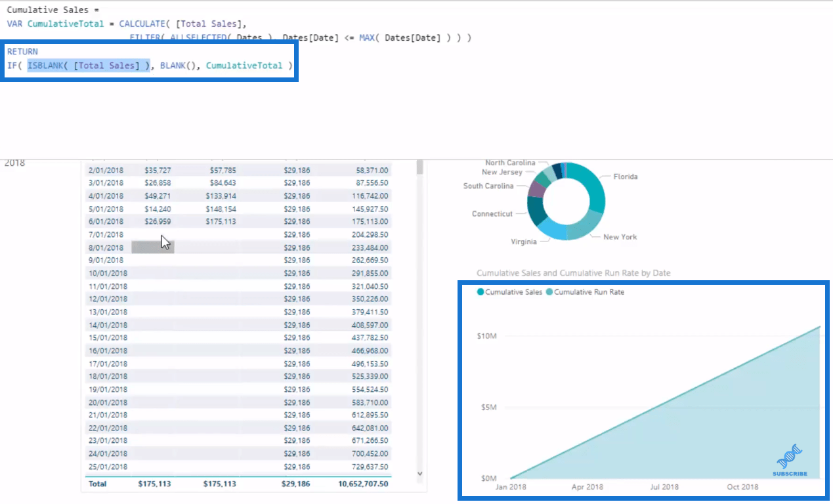The height and width of the screenshot is (504, 833).
Task: Select the 350,226.00 run rate cell
Action: [x=370, y=299]
